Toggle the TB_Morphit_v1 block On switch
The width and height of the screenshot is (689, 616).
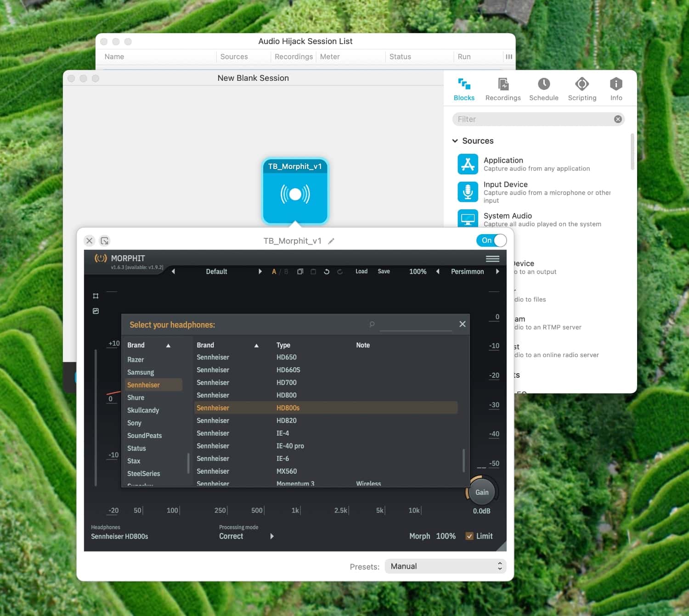point(491,240)
